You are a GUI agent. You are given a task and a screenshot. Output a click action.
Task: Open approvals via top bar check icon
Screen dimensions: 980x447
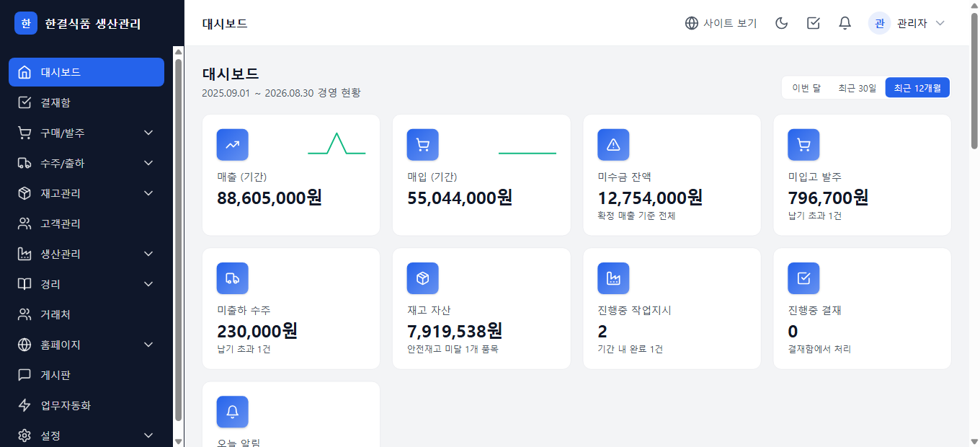(x=814, y=23)
